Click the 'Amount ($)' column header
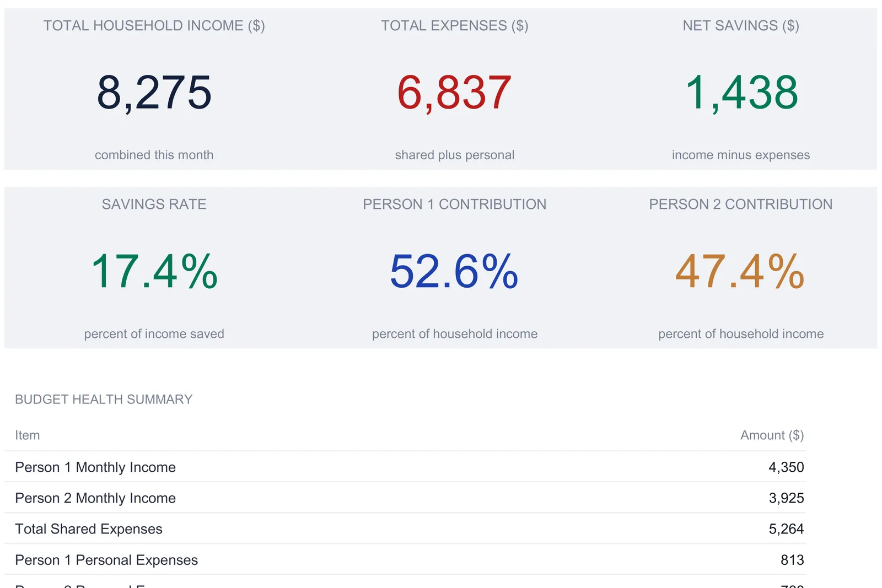The image size is (882, 588). click(x=772, y=435)
